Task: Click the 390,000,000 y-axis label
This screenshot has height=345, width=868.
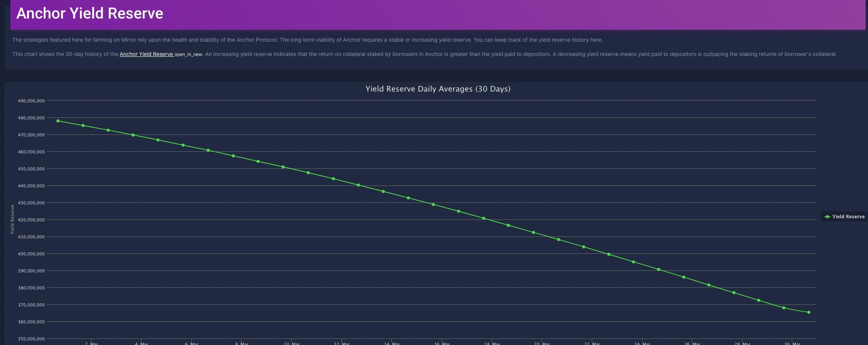Action: [31, 271]
